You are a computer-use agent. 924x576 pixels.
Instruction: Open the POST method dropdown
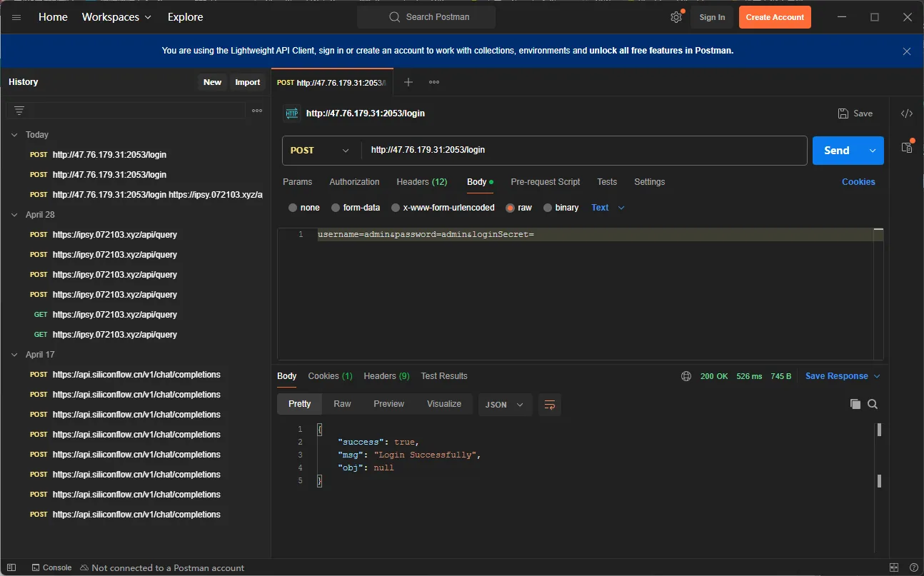pyautogui.click(x=320, y=151)
